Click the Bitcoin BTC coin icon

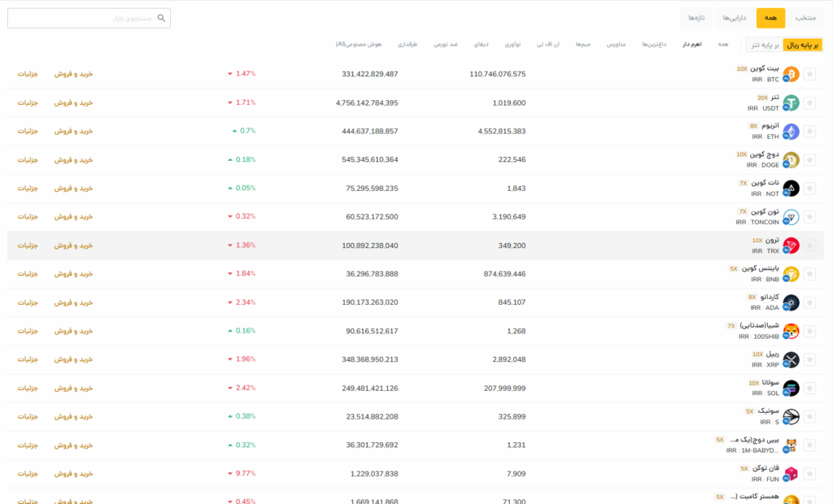(x=791, y=74)
